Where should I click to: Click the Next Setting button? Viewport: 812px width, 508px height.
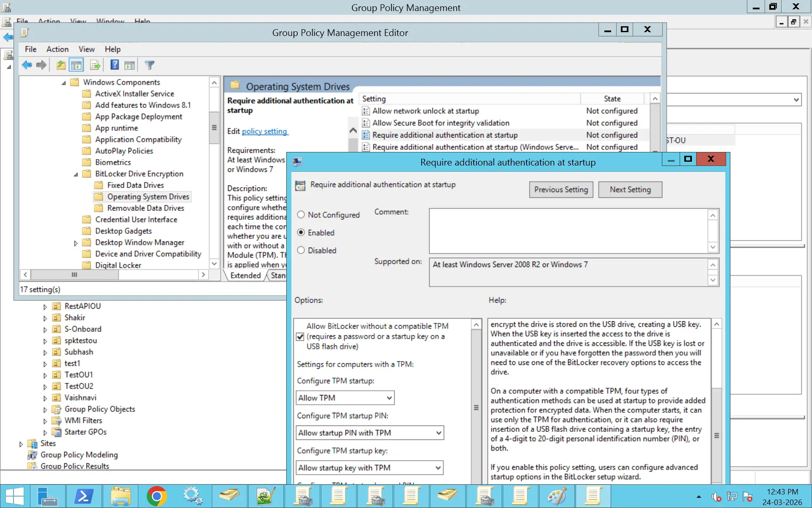(x=630, y=189)
